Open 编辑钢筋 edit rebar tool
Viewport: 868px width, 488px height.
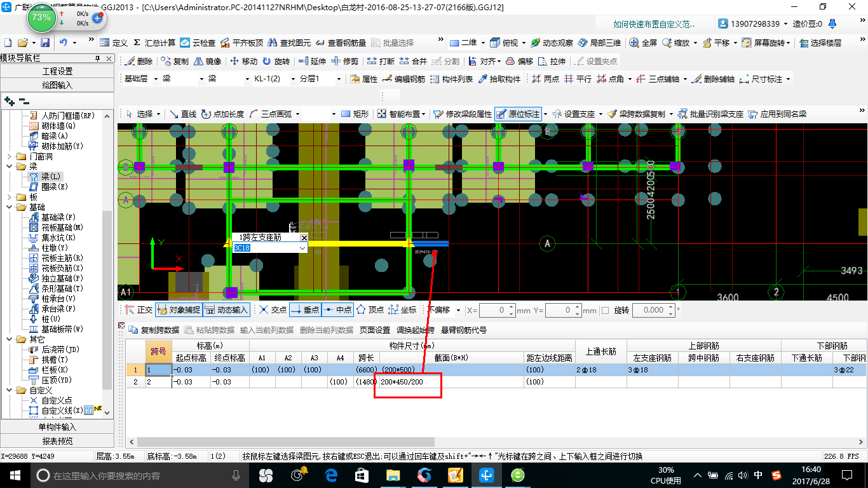pos(404,79)
